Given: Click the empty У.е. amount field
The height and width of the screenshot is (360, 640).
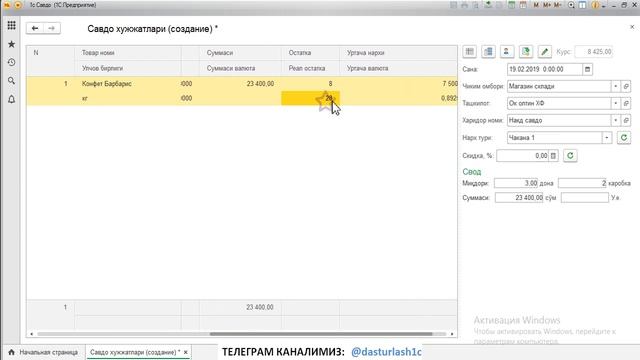Looking at the screenshot, I should coord(584,198).
